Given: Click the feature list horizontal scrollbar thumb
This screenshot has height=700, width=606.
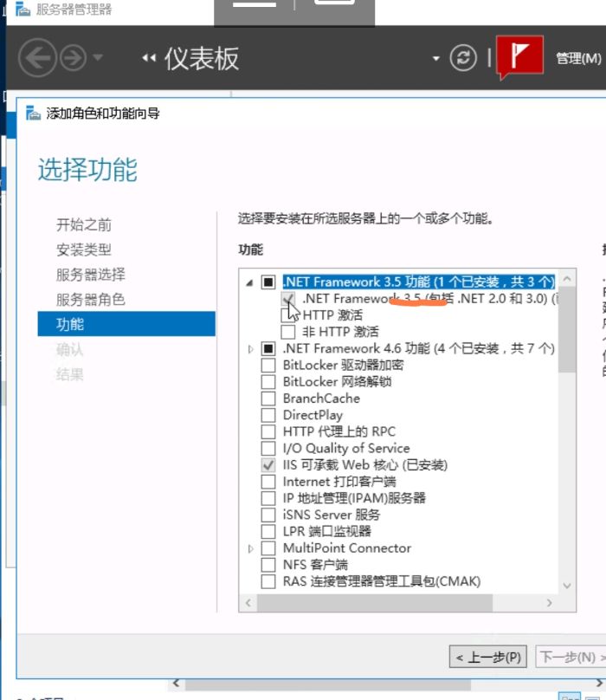Looking at the screenshot, I should (375, 603).
